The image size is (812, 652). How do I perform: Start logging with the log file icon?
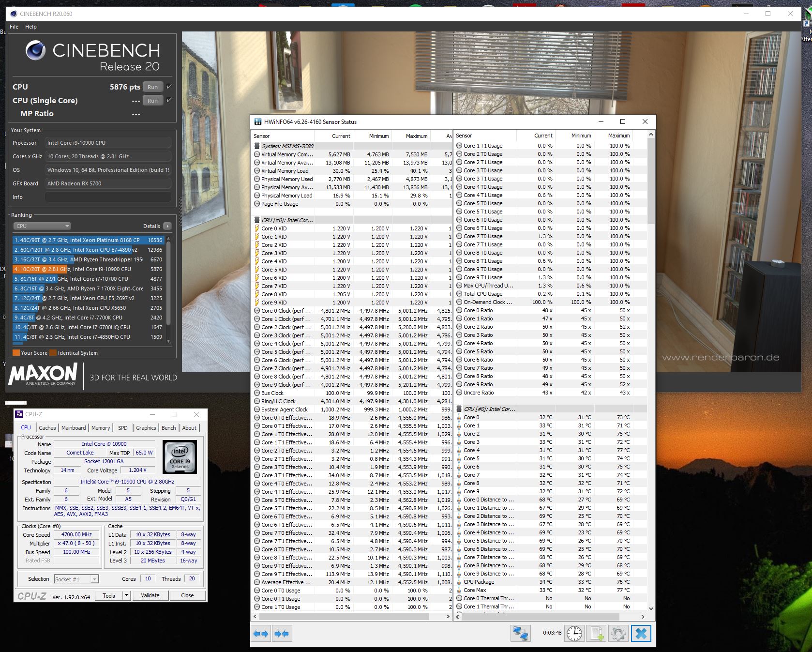597,634
